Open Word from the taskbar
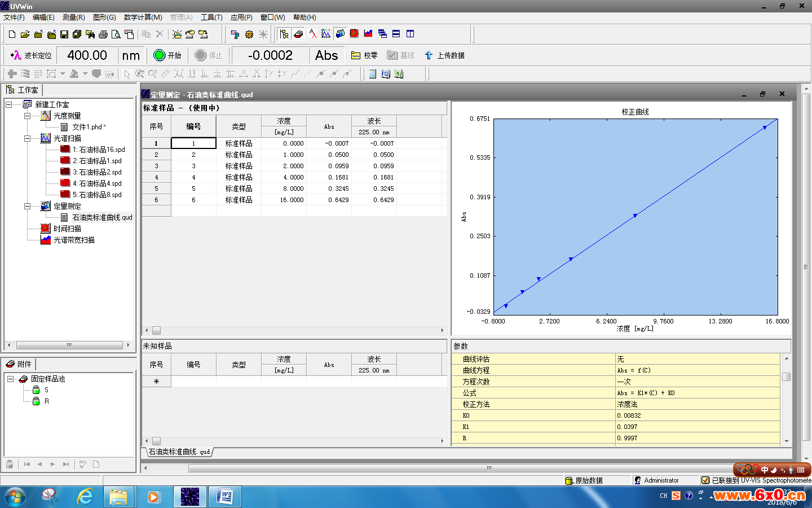The image size is (812, 508). 224,497
